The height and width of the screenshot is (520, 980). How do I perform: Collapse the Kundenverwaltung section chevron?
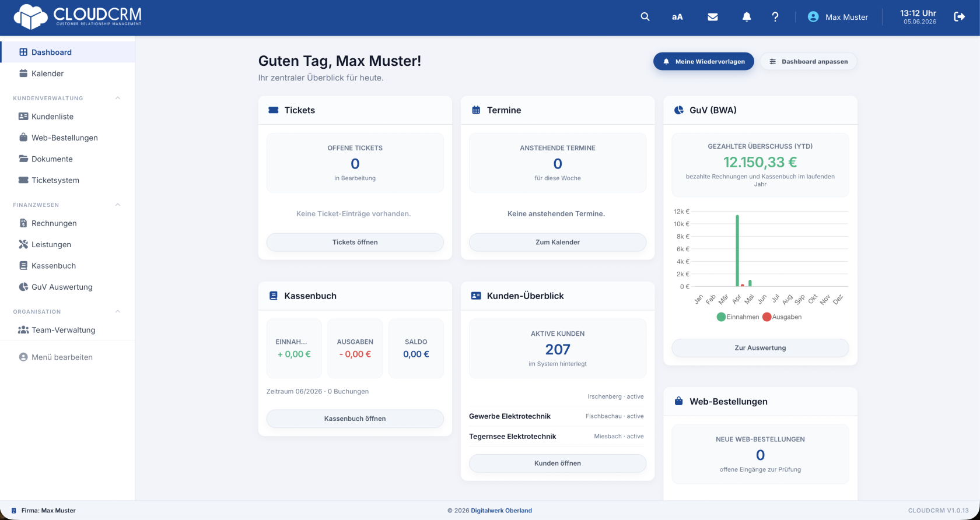click(118, 98)
